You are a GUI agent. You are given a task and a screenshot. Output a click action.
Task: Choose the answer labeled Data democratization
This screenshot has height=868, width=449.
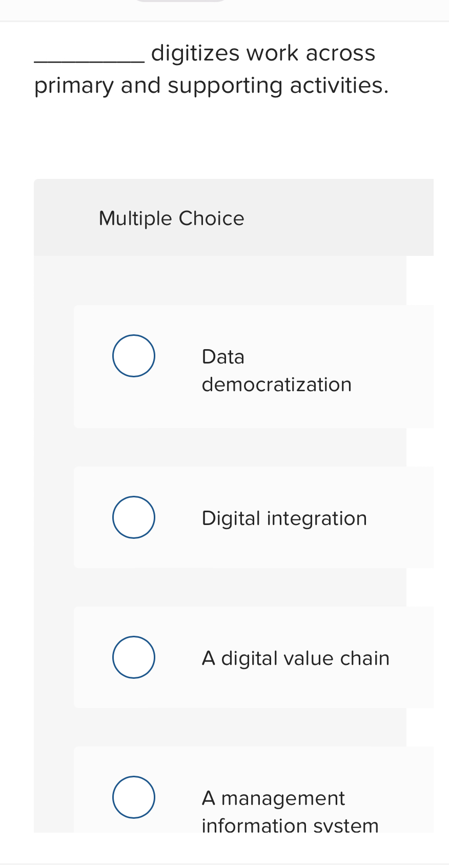click(277, 370)
